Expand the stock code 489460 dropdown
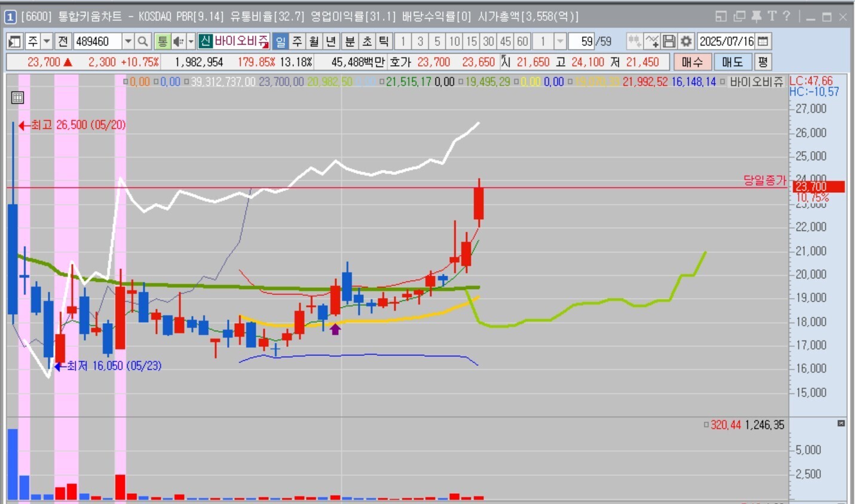 click(x=128, y=41)
